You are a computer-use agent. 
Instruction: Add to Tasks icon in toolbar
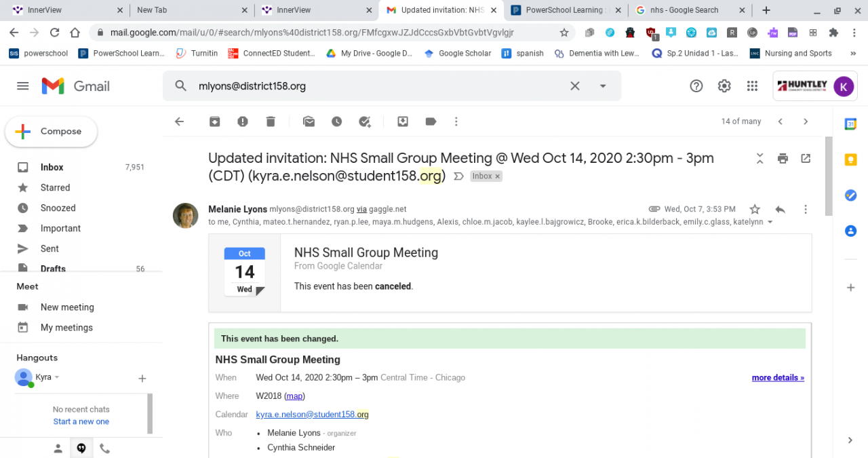[x=365, y=121]
